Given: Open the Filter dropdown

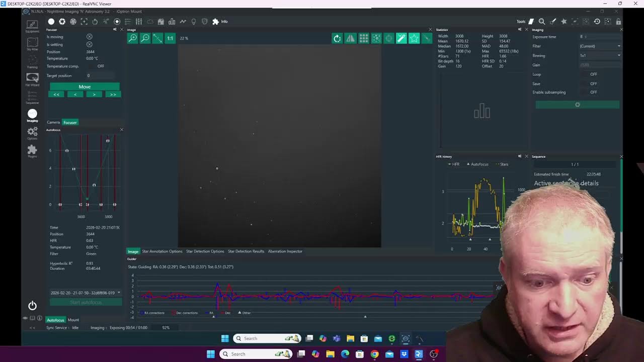Looking at the screenshot, I should (600, 46).
